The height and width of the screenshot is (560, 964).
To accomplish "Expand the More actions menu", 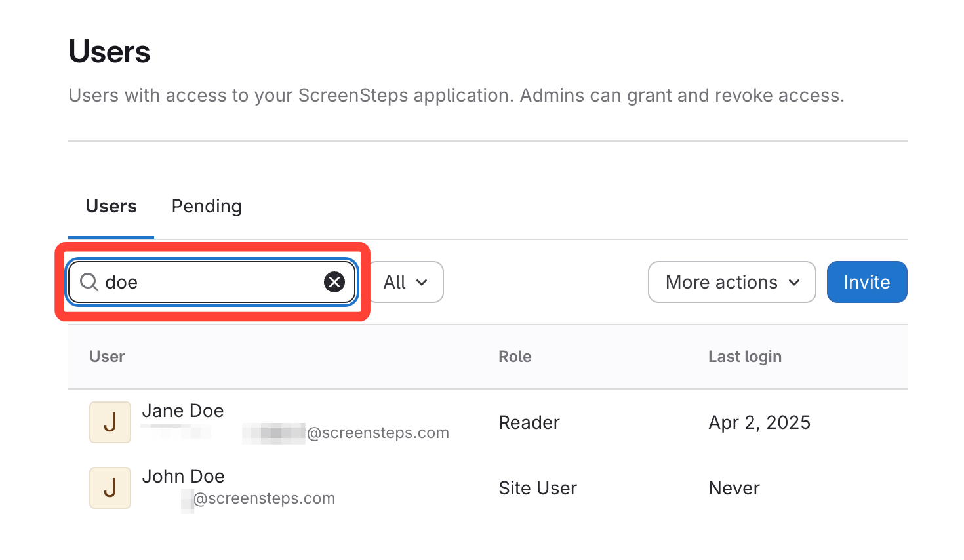I will 732,282.
